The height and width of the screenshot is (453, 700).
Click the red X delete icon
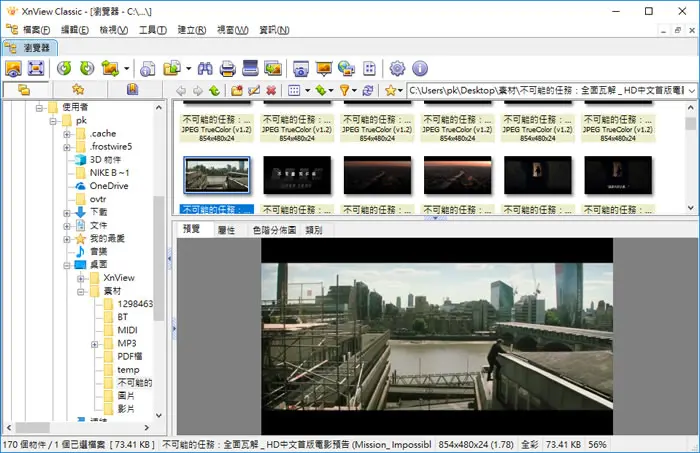[271, 91]
